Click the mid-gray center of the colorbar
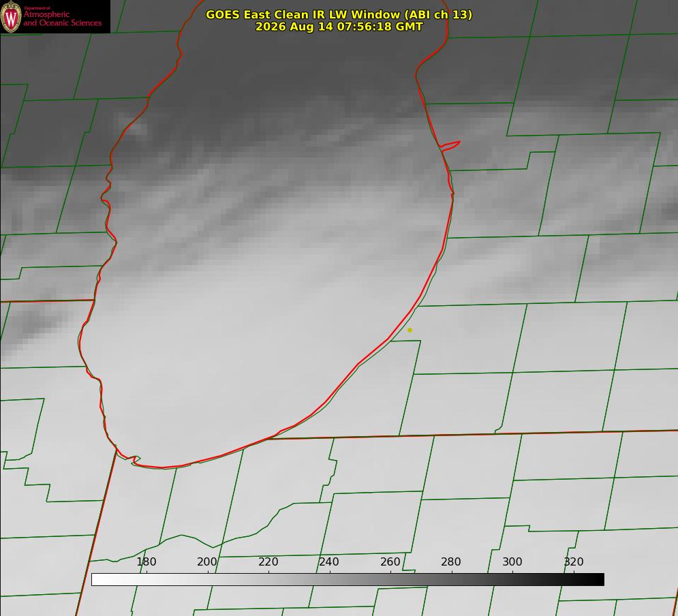 coord(348,579)
